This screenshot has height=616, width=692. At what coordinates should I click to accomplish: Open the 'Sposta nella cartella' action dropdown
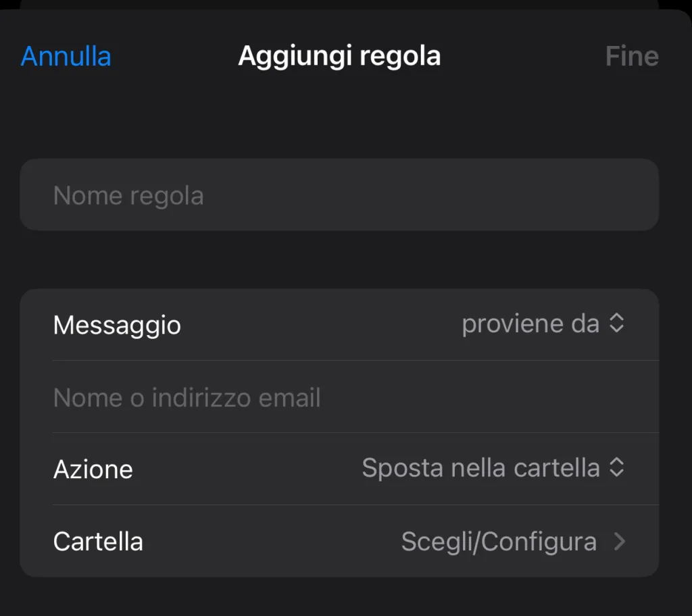pyautogui.click(x=480, y=468)
